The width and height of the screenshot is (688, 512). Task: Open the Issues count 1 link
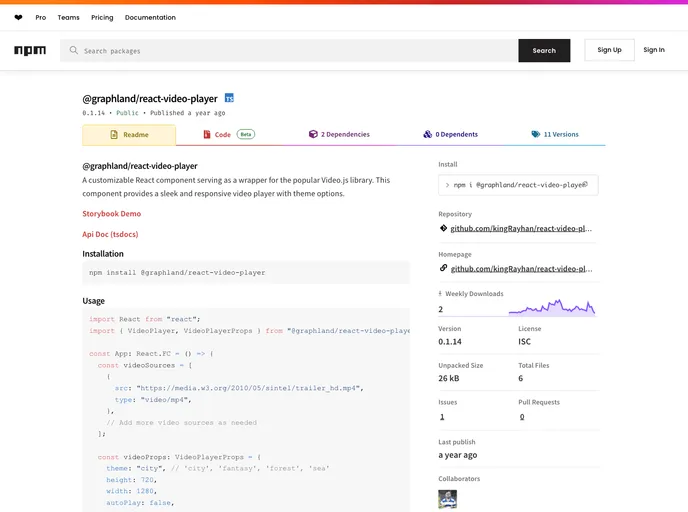442,417
